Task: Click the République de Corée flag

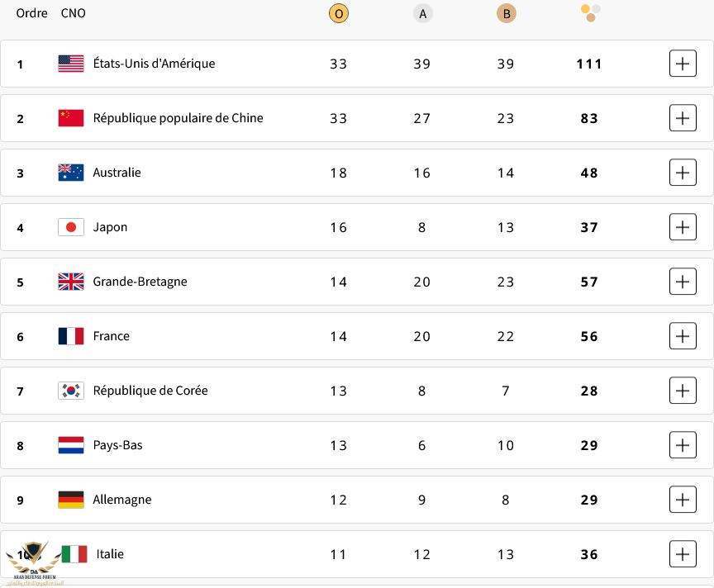Action: [x=71, y=391]
